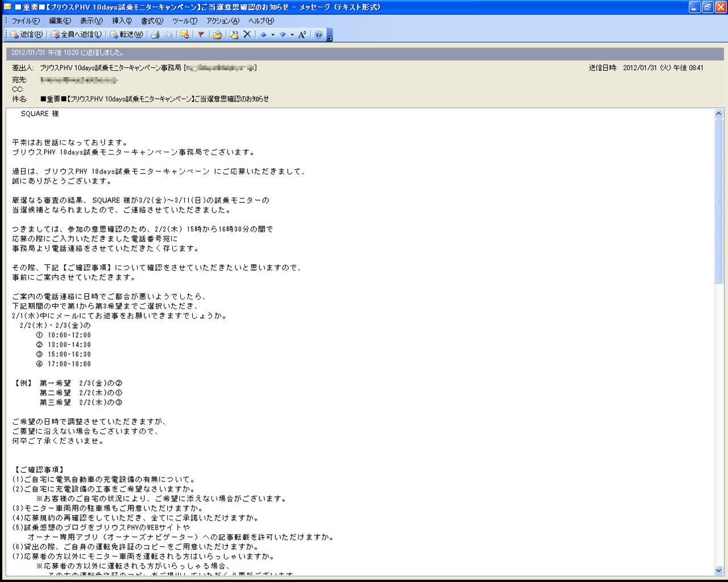Click the option line ③ 15:00-16:30
The image size is (728, 582).
point(63,355)
